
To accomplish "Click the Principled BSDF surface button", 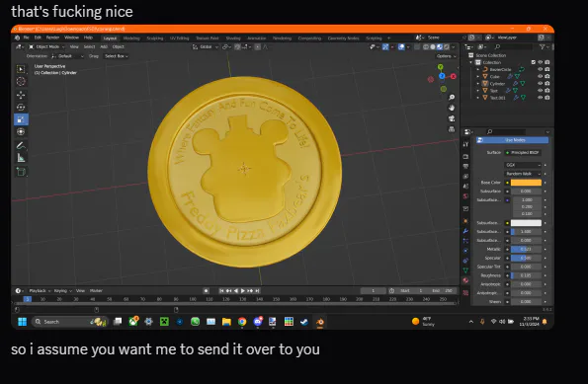I will [523, 152].
